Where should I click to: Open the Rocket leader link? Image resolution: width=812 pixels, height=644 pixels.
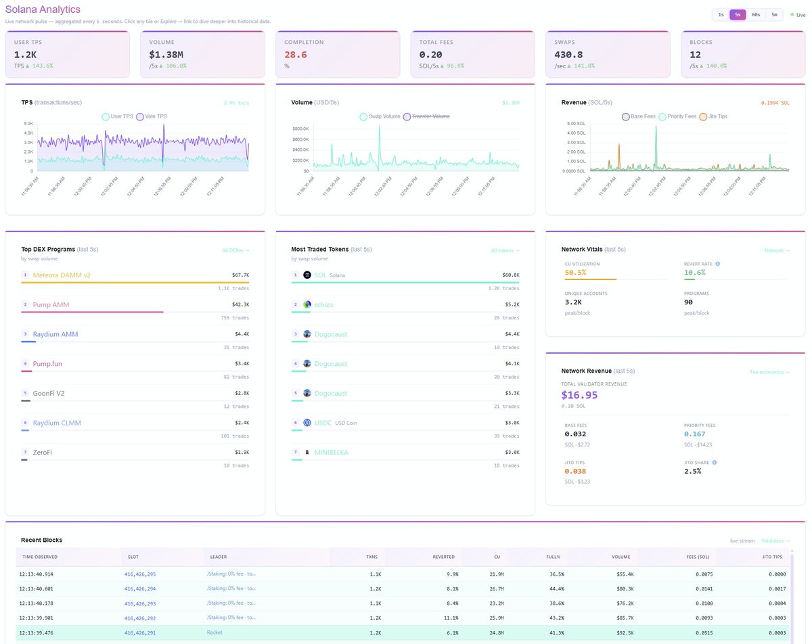[x=215, y=632]
